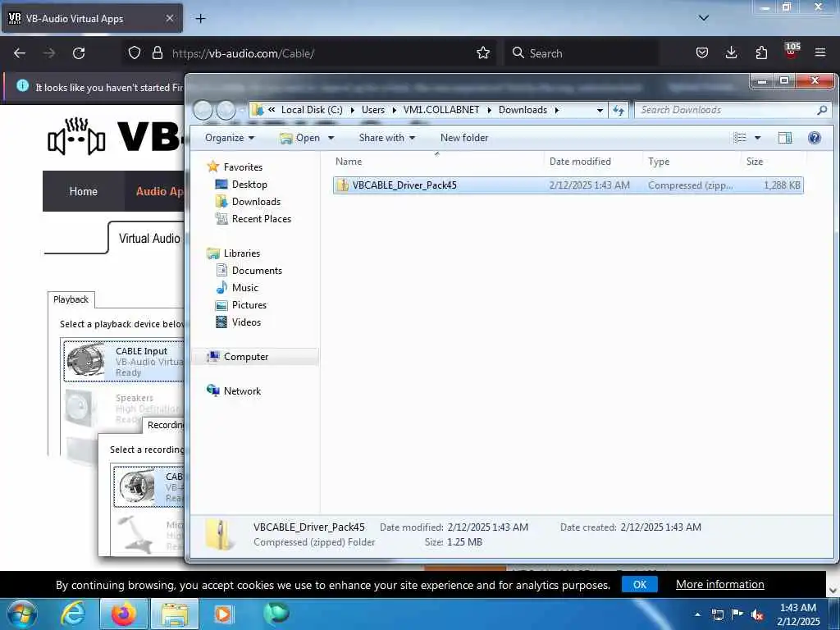Viewport: 840px width, 630px height.
Task: List all tabs chevron in Firefox
Action: click(x=703, y=18)
